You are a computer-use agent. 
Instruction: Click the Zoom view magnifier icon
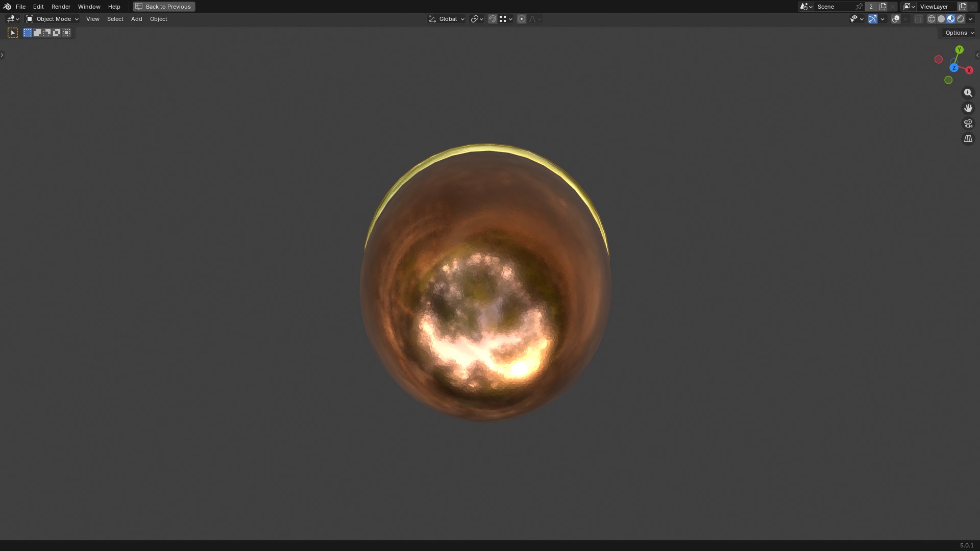[x=968, y=93]
